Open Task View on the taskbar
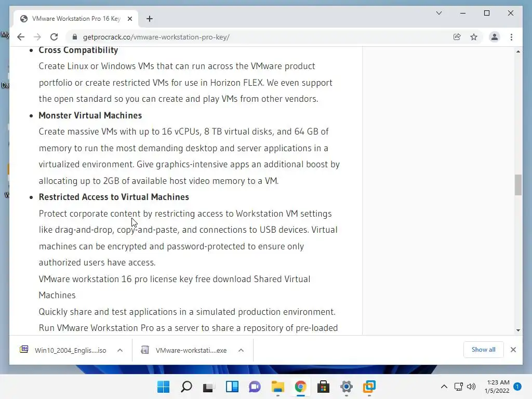Screen dimensions: 532x399 click(x=209, y=387)
